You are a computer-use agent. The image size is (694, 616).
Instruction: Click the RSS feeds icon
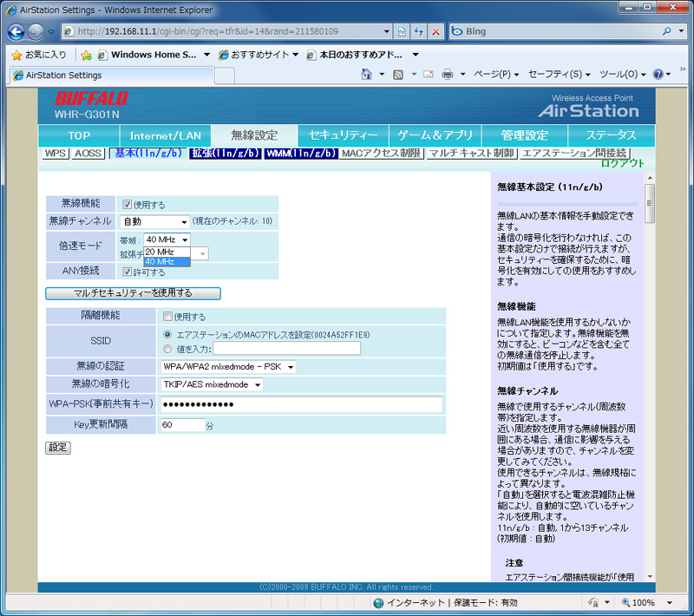click(x=398, y=75)
